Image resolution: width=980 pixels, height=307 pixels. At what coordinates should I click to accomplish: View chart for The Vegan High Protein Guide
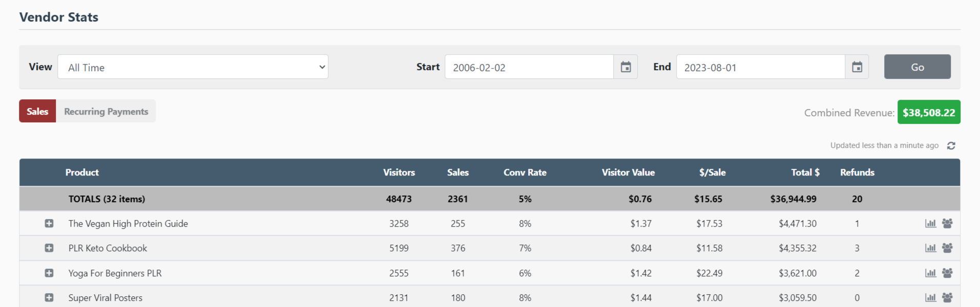[930, 224]
